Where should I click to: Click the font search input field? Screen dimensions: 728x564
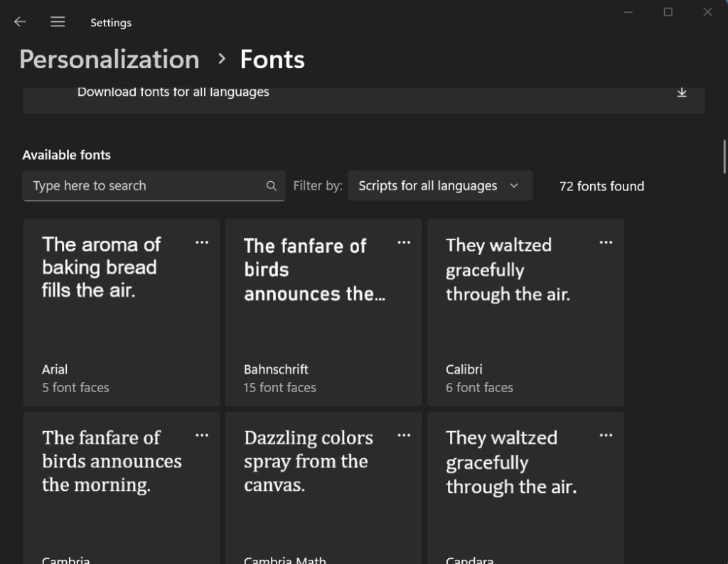click(x=142, y=185)
